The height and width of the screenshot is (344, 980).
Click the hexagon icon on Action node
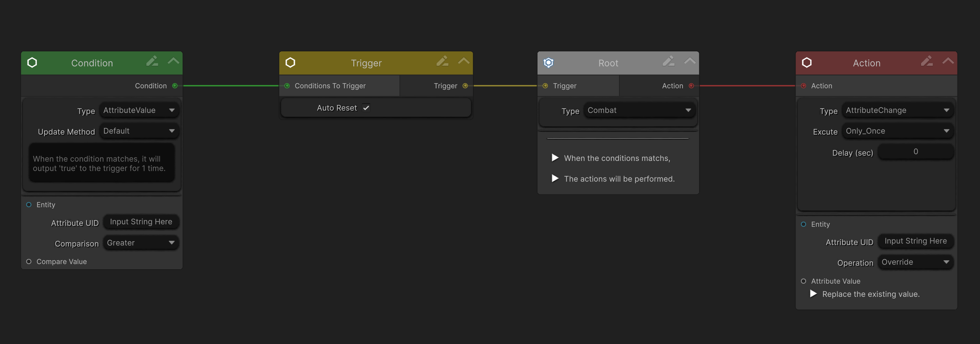click(x=807, y=63)
